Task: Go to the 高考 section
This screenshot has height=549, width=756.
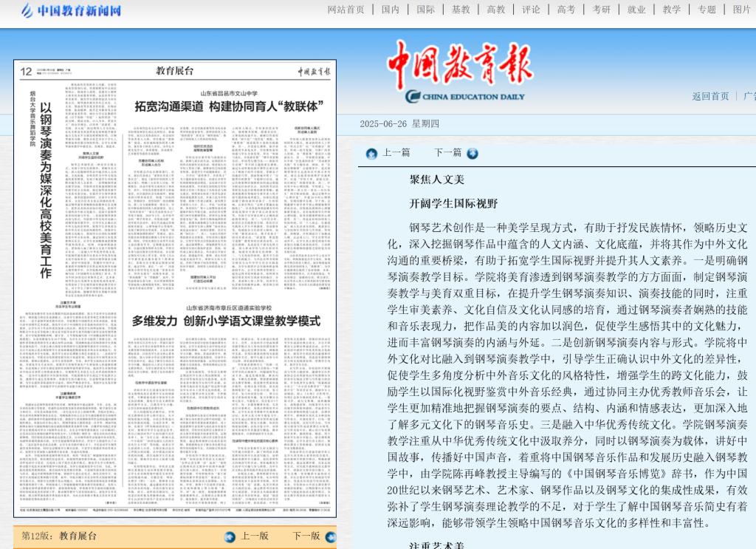Action: point(566,10)
